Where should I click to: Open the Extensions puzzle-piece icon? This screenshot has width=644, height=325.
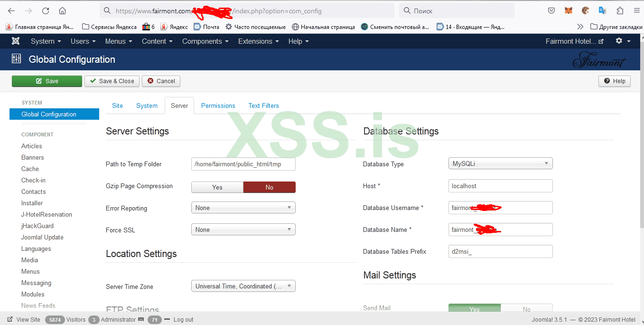coord(620,10)
